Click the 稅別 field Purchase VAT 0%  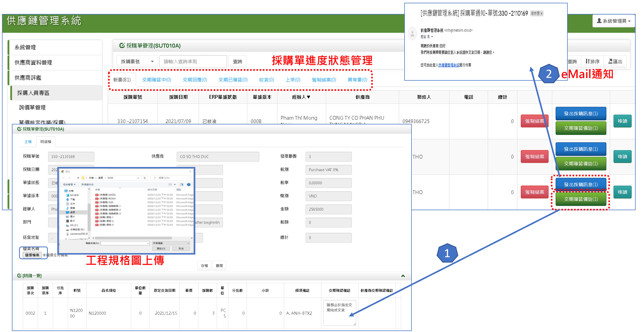328,170
